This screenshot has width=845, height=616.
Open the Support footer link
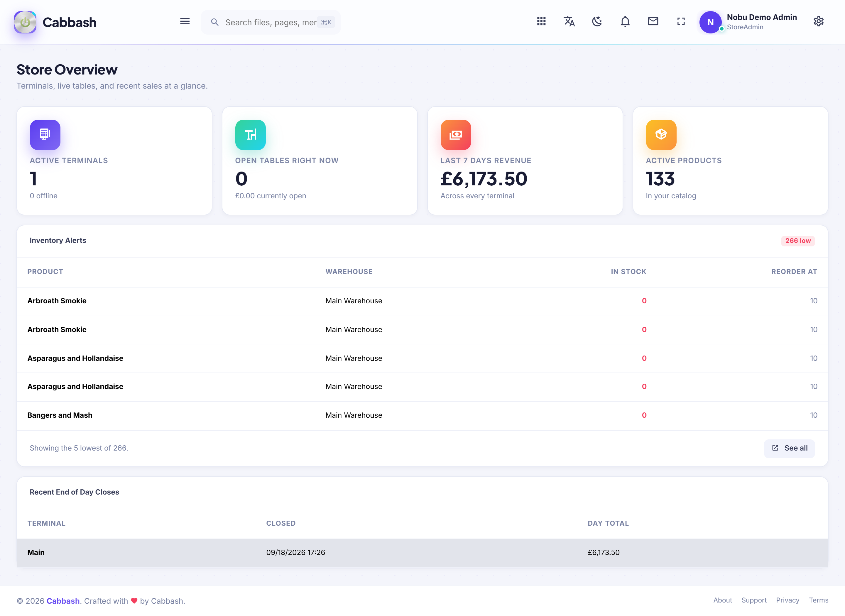pyautogui.click(x=754, y=600)
